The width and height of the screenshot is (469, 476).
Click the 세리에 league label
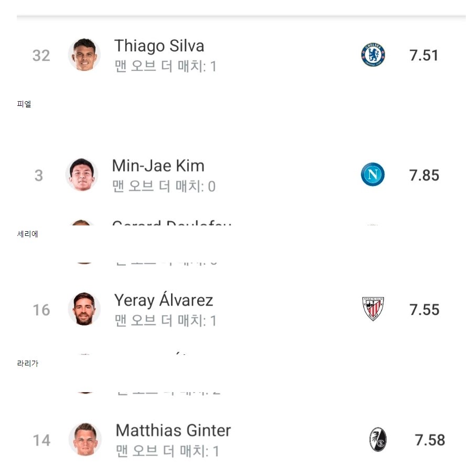pyautogui.click(x=28, y=234)
